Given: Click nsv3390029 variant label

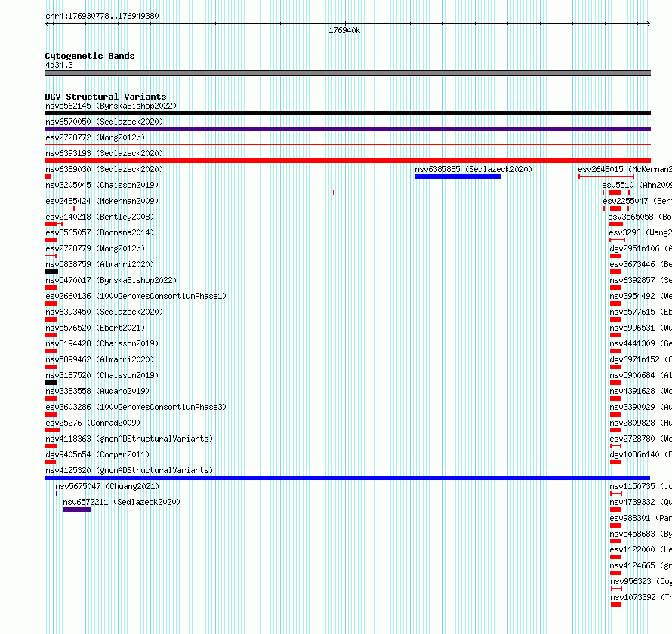Looking at the screenshot, I should (641, 407).
